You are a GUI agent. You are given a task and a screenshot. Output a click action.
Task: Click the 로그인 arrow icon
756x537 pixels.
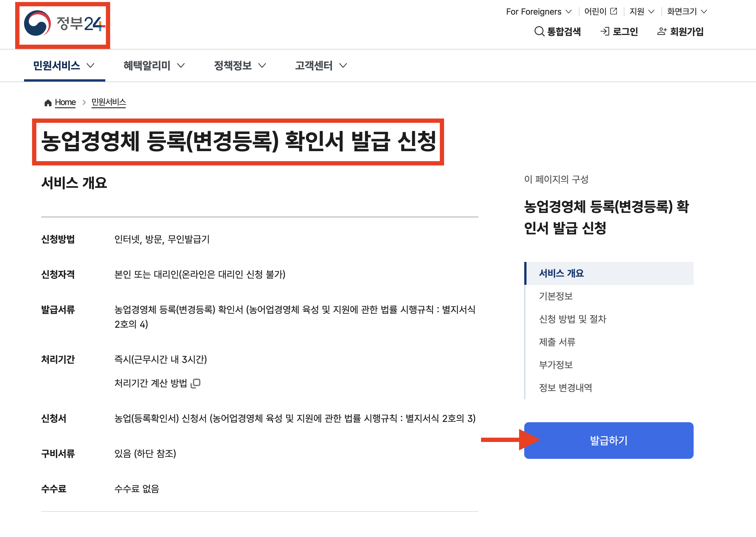tap(604, 31)
